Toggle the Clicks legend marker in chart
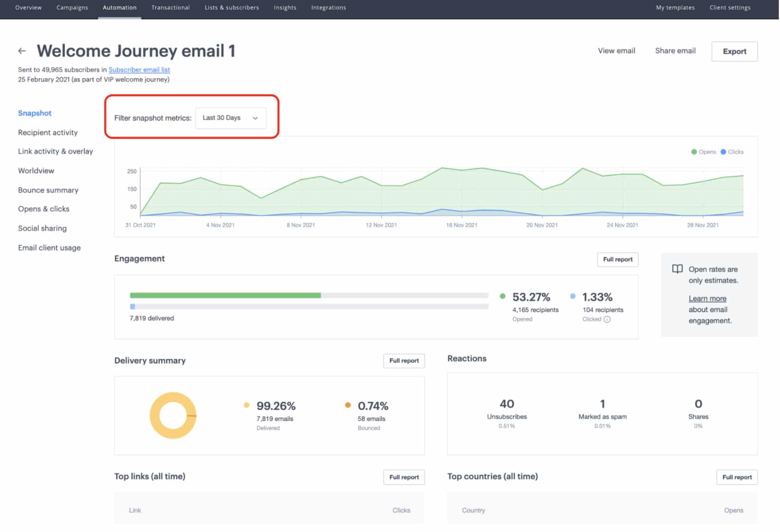 pyautogui.click(x=723, y=152)
